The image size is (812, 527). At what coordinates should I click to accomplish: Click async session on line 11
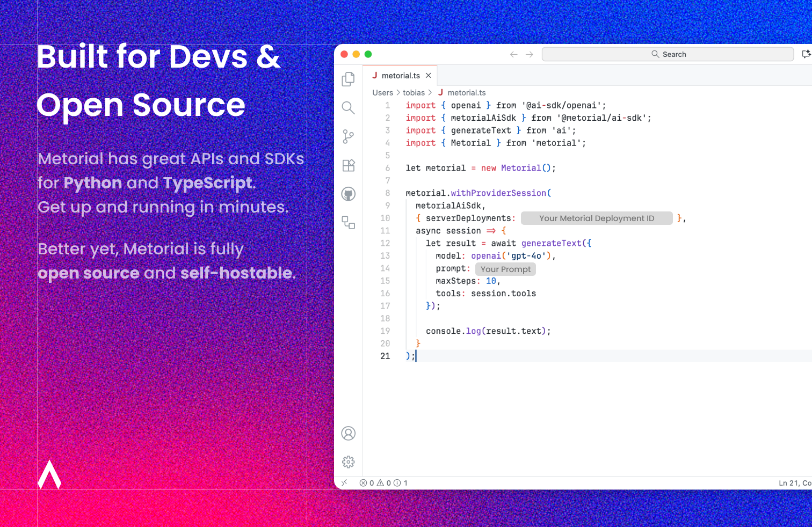448,231
